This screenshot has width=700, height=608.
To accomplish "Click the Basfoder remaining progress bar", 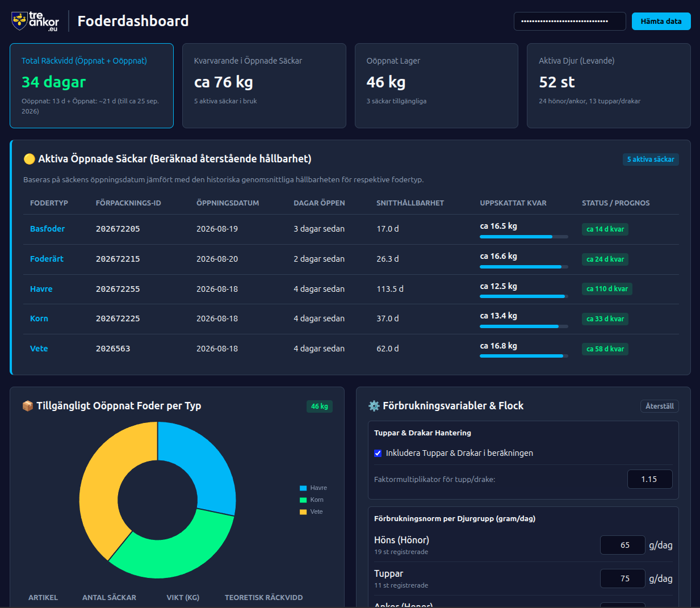I will [524, 237].
